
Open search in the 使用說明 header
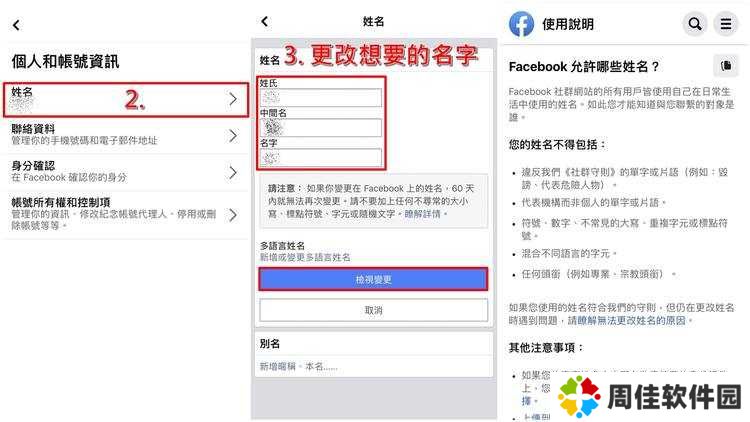[x=695, y=23]
